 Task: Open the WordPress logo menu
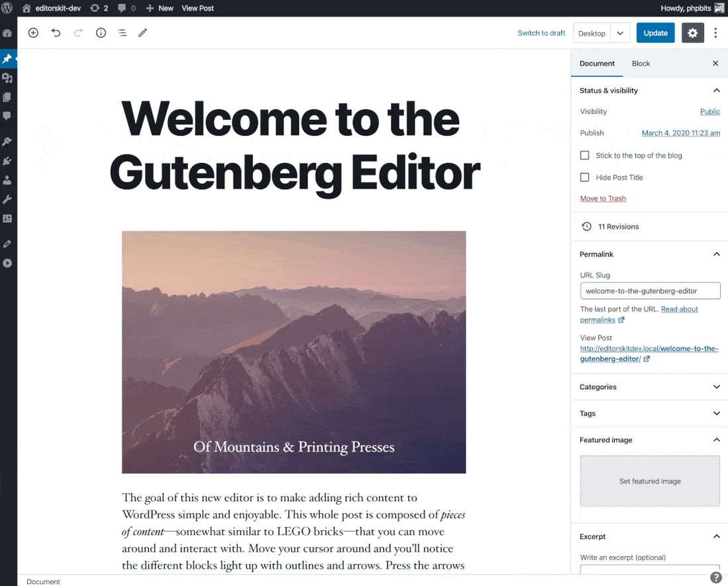tap(7, 8)
